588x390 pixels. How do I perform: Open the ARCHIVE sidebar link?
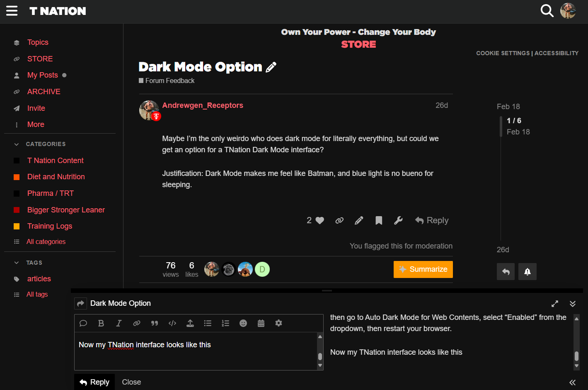point(44,92)
